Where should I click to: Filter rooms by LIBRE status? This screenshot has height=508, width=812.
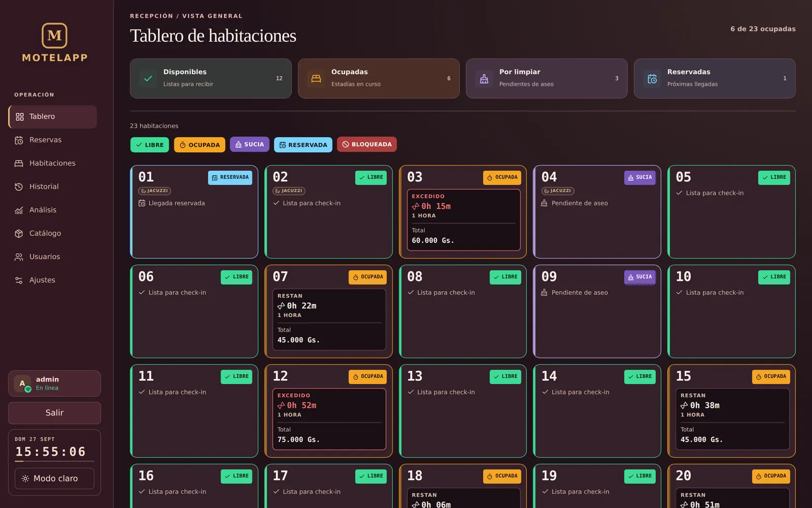pyautogui.click(x=150, y=145)
